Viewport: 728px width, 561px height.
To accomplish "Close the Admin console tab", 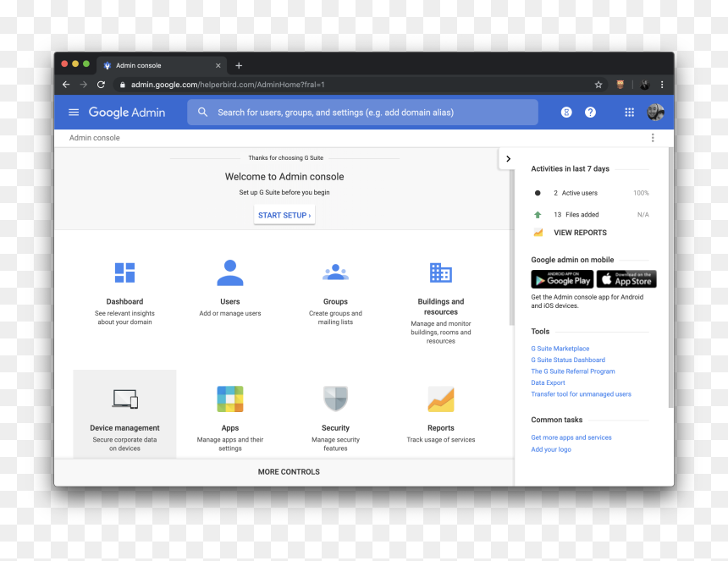I will click(x=218, y=65).
